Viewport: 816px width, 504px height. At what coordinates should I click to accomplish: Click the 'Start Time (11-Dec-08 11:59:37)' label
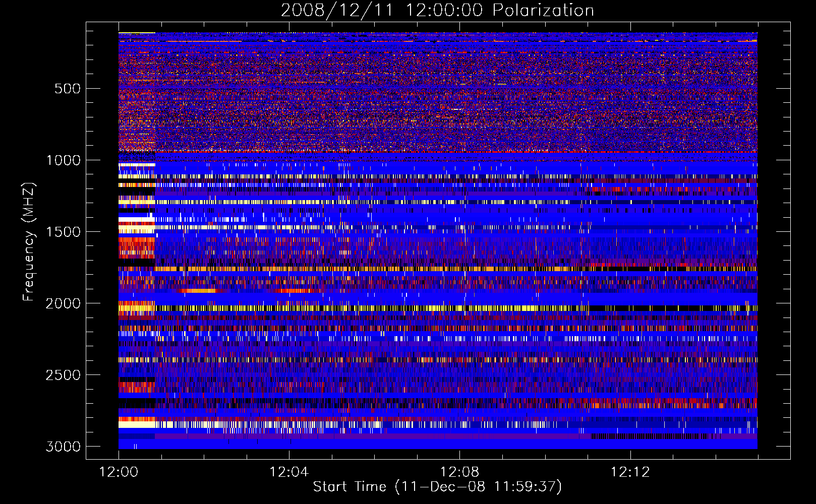(437, 487)
